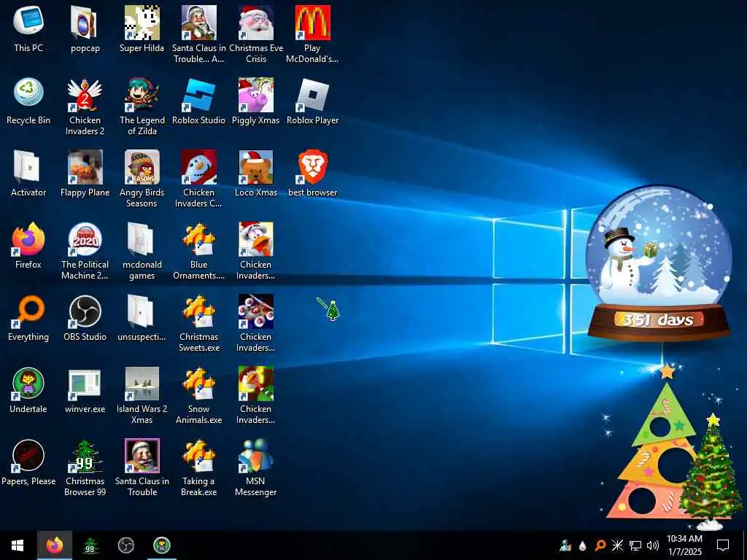Open the Windows Start menu

coord(18,545)
